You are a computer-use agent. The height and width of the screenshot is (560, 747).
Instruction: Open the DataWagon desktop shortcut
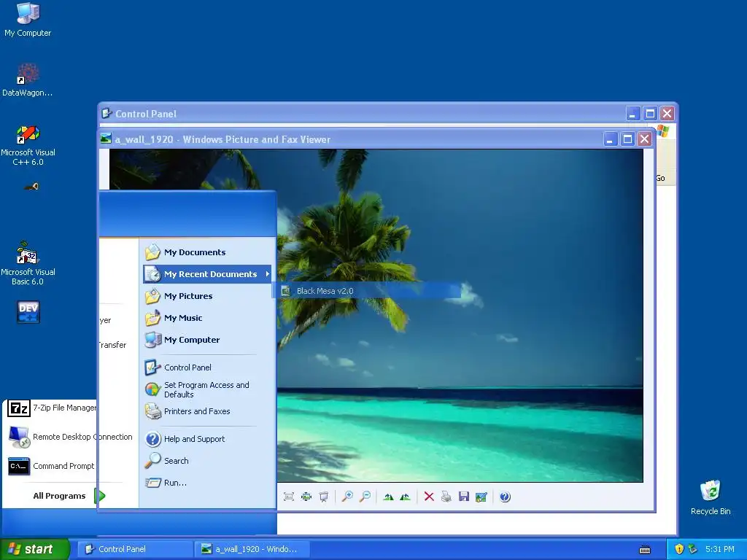coord(28,80)
